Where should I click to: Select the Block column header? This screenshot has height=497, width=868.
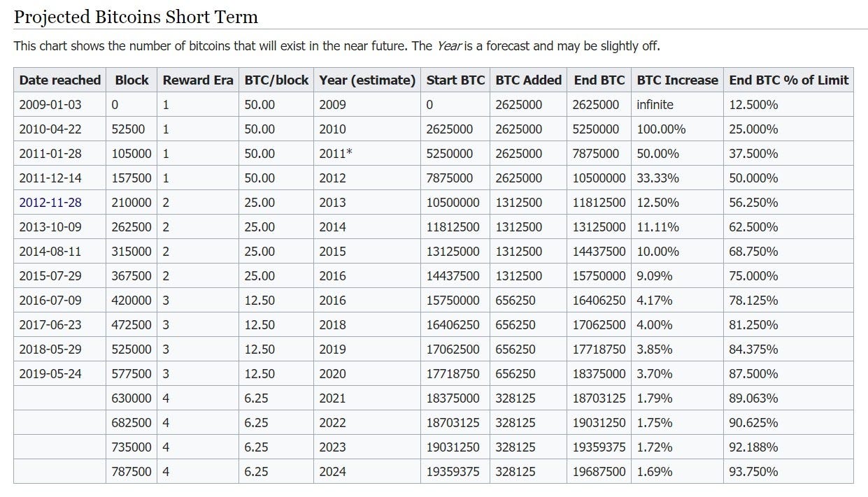(x=131, y=80)
